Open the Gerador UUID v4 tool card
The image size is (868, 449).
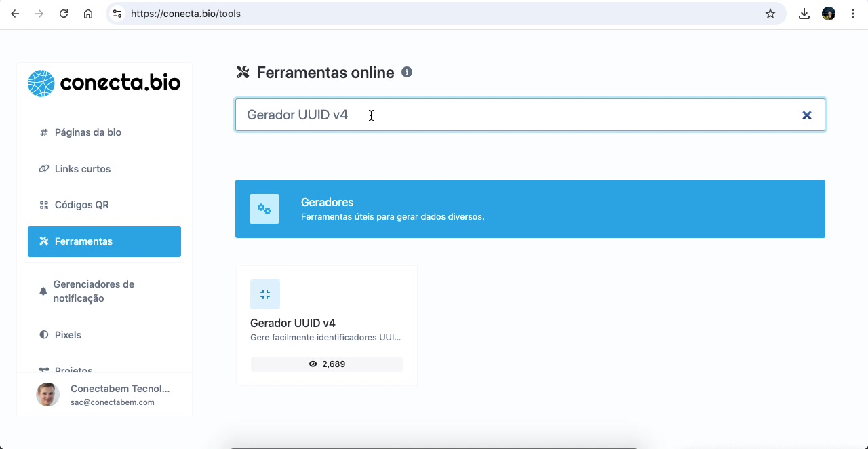(x=326, y=325)
